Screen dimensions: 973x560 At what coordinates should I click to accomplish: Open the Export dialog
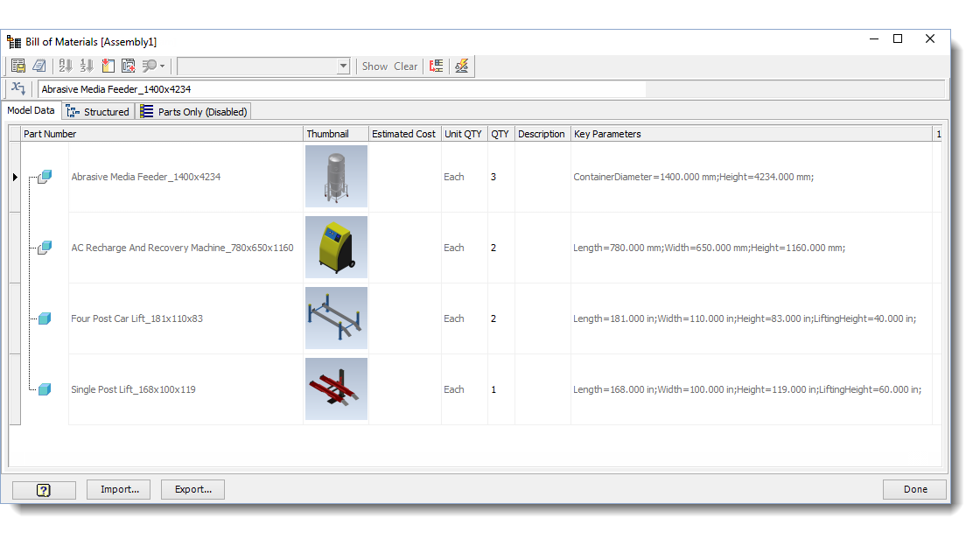pyautogui.click(x=192, y=489)
